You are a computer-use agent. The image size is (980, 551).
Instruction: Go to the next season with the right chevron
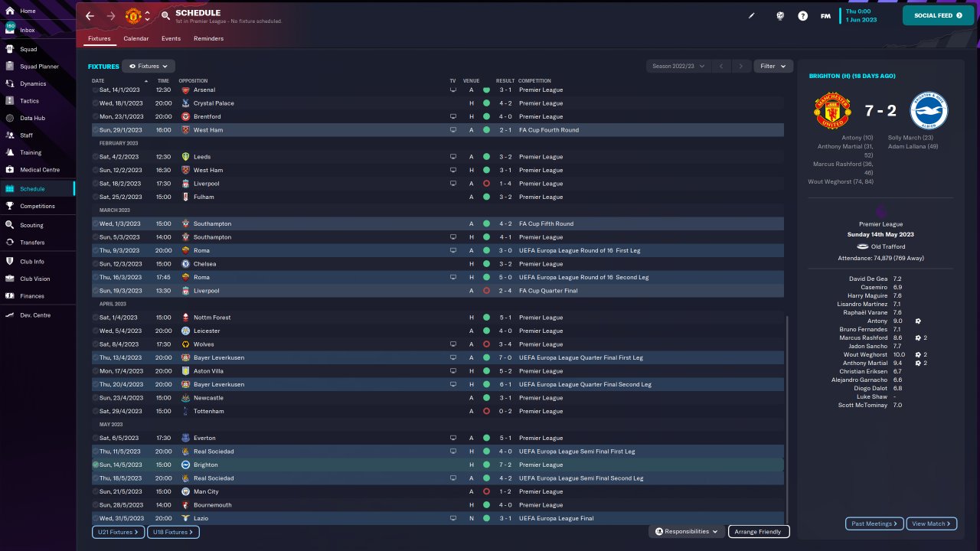(x=740, y=67)
